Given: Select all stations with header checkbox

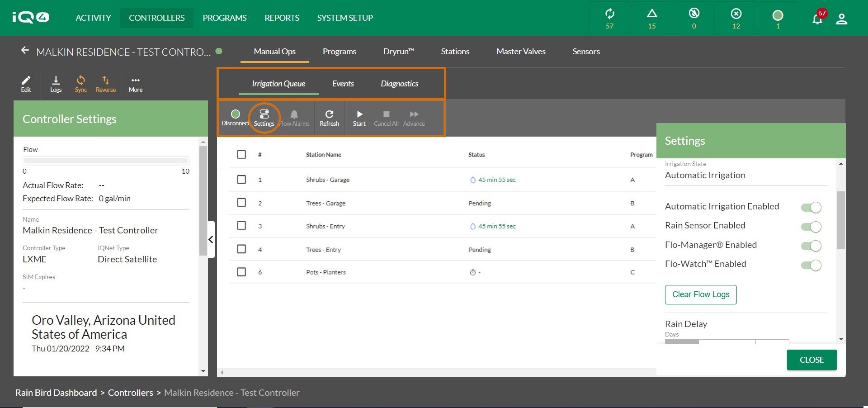Looking at the screenshot, I should (241, 154).
